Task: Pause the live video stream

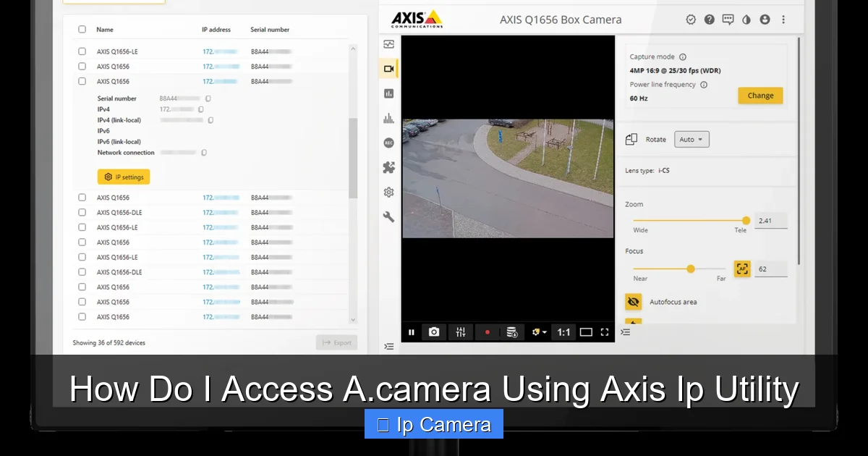Action: point(412,332)
